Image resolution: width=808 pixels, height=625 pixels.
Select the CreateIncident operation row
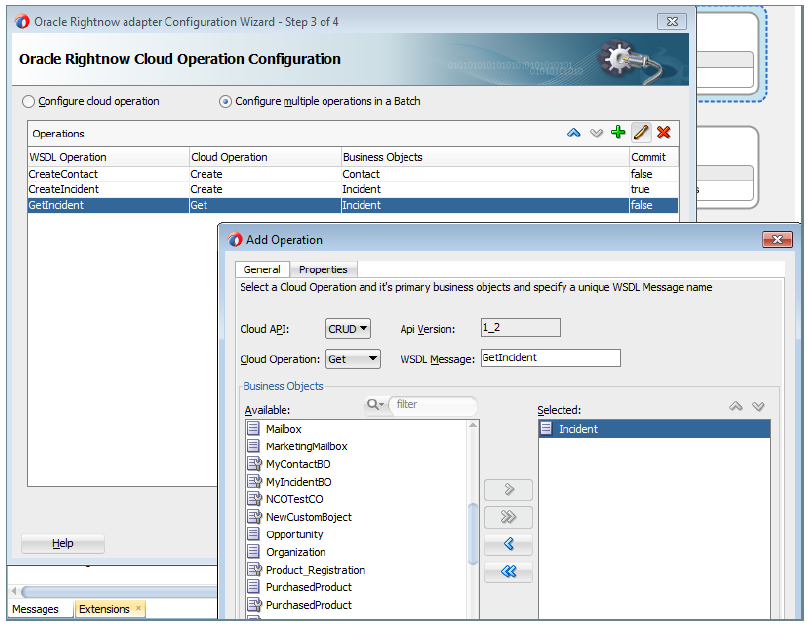pyautogui.click(x=108, y=189)
